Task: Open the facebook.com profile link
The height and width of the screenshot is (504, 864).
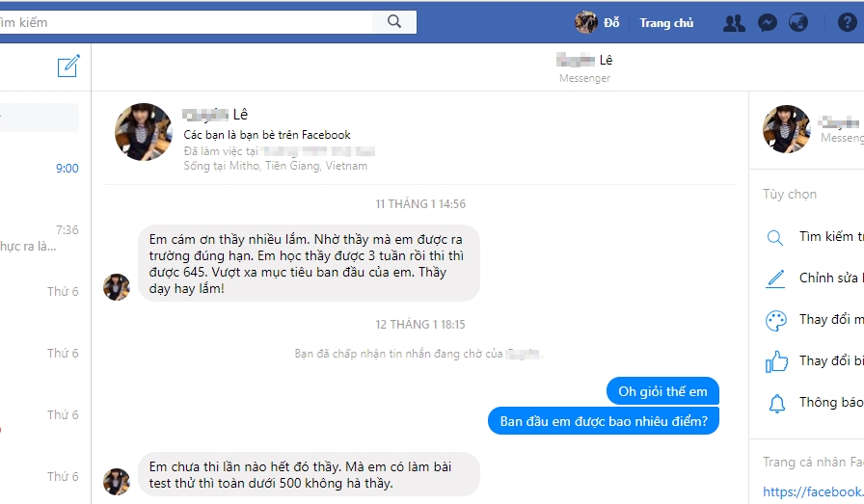Action: [813, 491]
